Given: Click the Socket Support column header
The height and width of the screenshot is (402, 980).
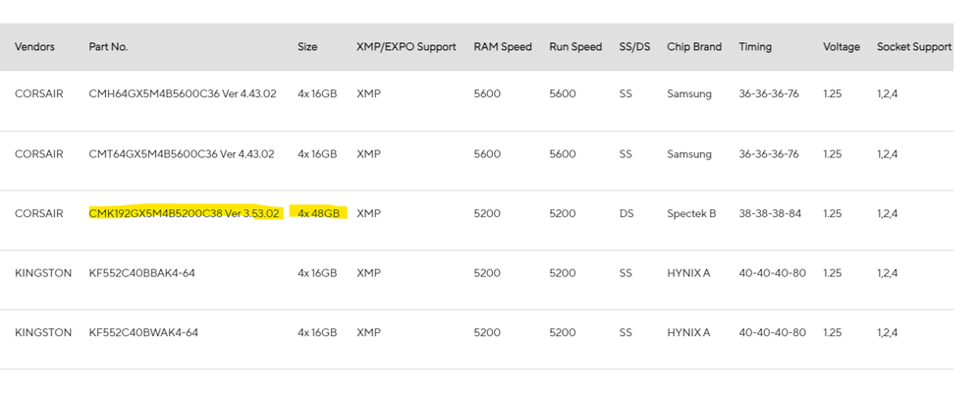Looking at the screenshot, I should coord(914,47).
